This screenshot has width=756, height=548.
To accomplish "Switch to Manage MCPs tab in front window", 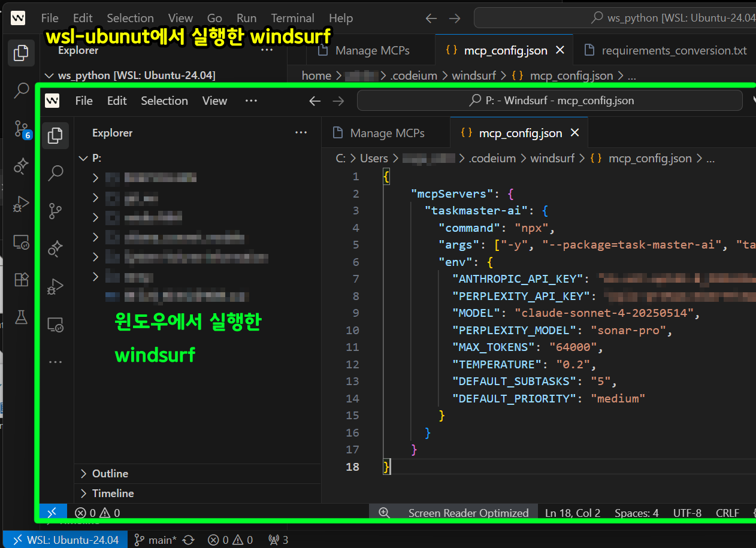I will pyautogui.click(x=386, y=133).
